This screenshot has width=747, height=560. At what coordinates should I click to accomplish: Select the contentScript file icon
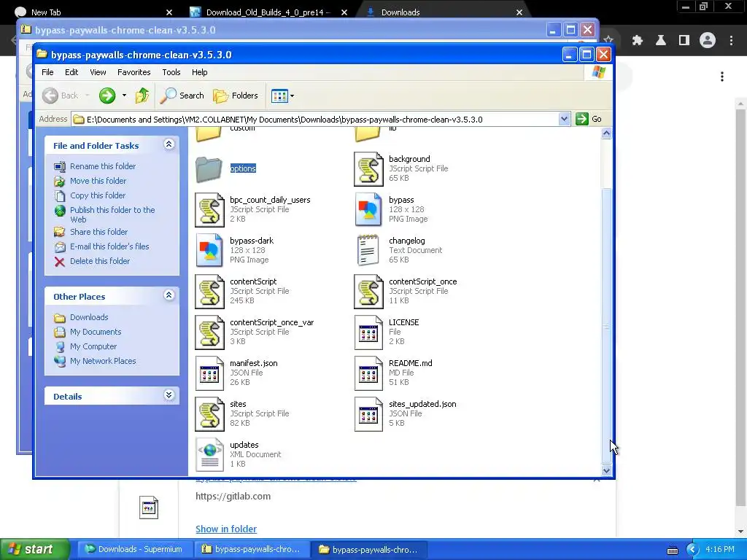point(209,292)
